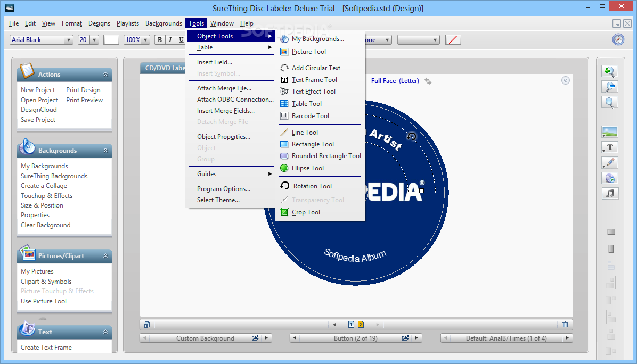Pick the Rectangle Tool icon
The width and height of the screenshot is (637, 364).
(x=284, y=144)
